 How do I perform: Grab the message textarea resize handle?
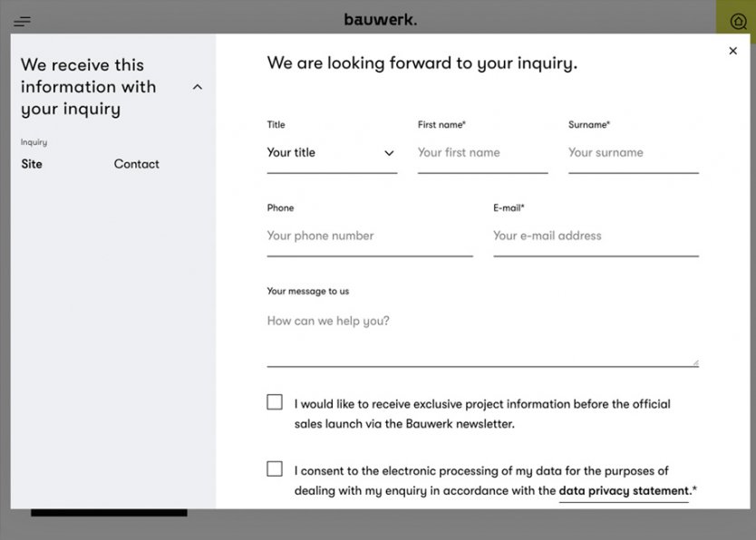coord(694,362)
